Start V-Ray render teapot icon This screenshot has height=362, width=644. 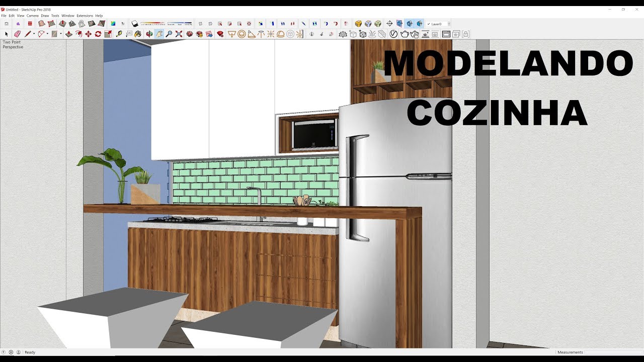pos(405,34)
